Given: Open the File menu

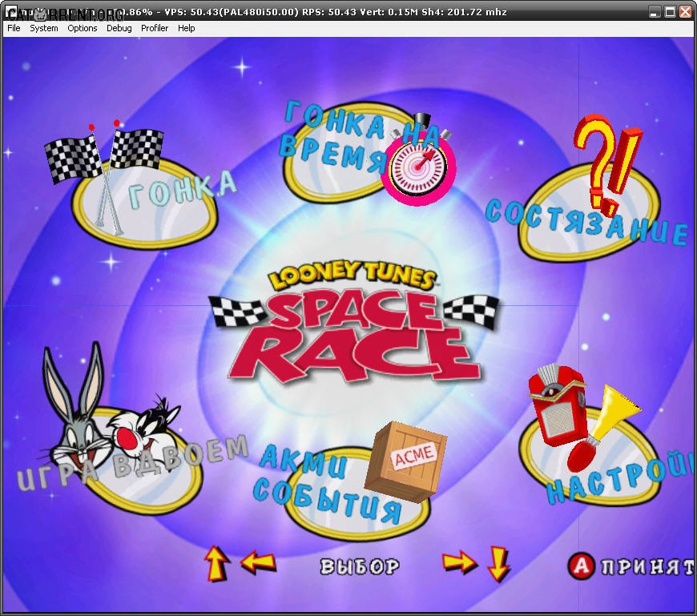Looking at the screenshot, I should pos(14,28).
